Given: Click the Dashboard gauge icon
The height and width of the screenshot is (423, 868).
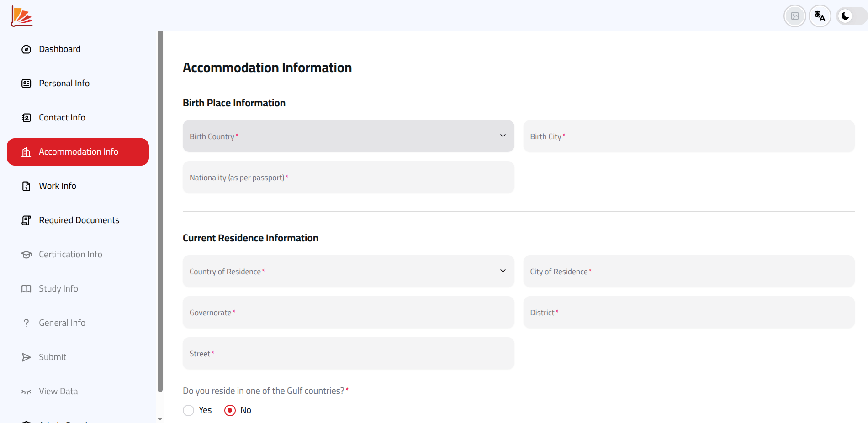Looking at the screenshot, I should tap(26, 49).
